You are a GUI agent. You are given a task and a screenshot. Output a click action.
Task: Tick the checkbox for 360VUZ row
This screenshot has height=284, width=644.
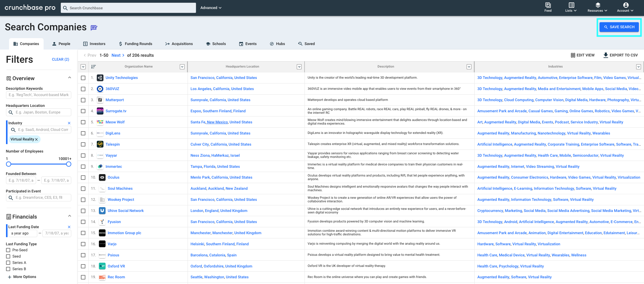pyautogui.click(x=83, y=89)
